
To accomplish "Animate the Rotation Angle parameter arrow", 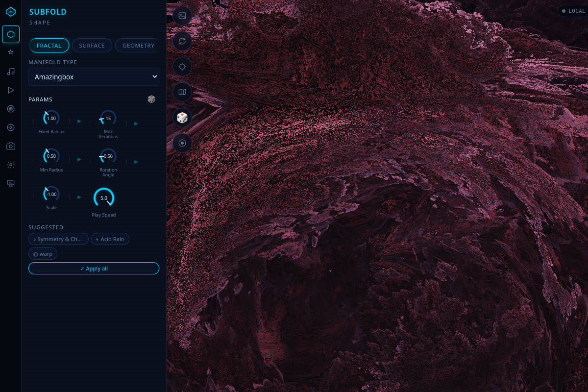I will (x=136, y=162).
